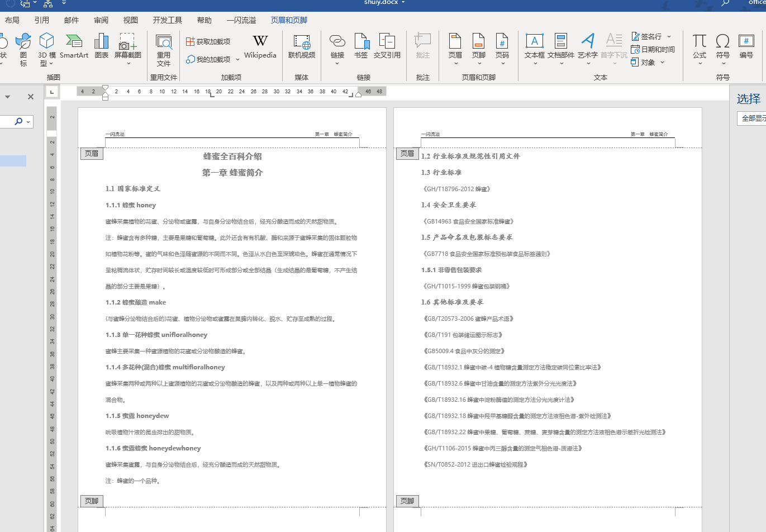
Task: Open the 页眉 header gallery
Action: [455, 49]
